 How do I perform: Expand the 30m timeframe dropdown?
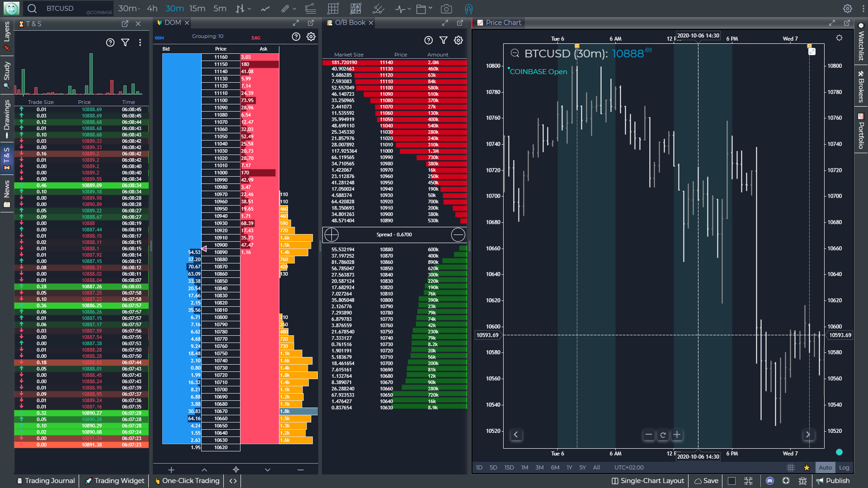click(129, 8)
